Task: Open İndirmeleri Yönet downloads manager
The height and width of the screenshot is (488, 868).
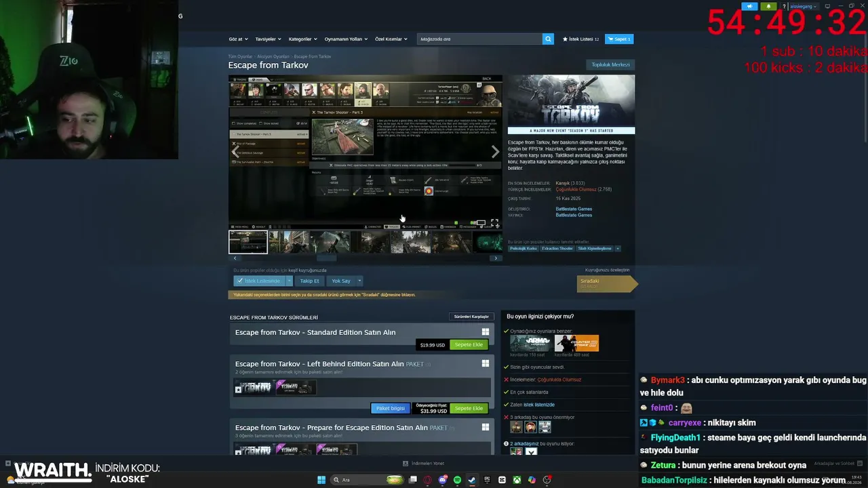Action: (x=423, y=464)
